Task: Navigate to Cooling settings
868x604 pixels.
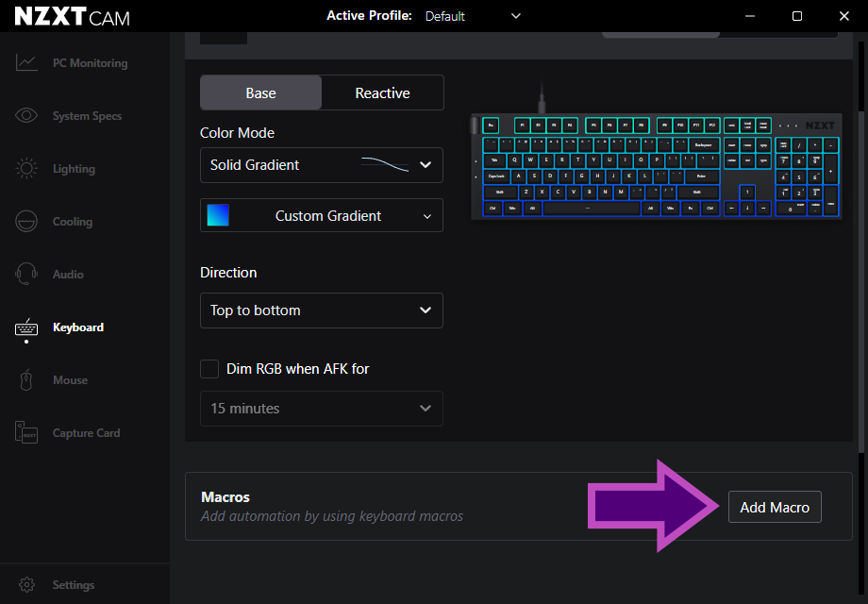Action: tap(72, 221)
